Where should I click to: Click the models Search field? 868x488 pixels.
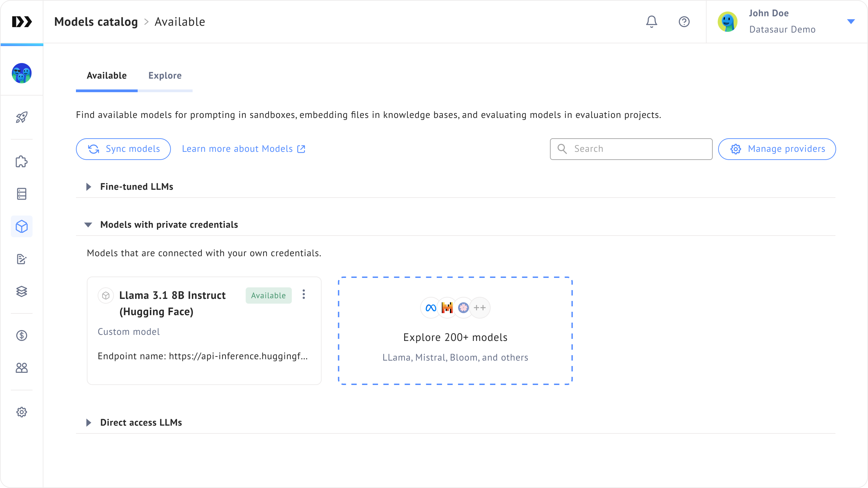pyautogui.click(x=637, y=149)
